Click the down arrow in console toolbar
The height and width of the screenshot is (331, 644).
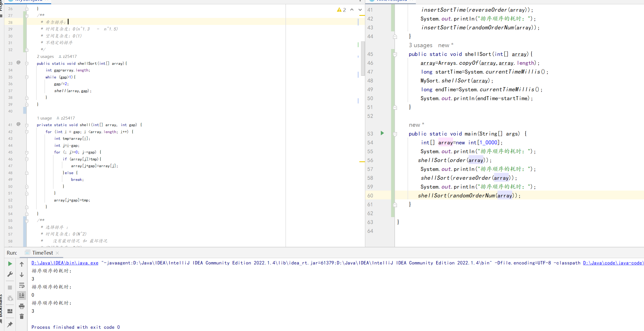22,275
